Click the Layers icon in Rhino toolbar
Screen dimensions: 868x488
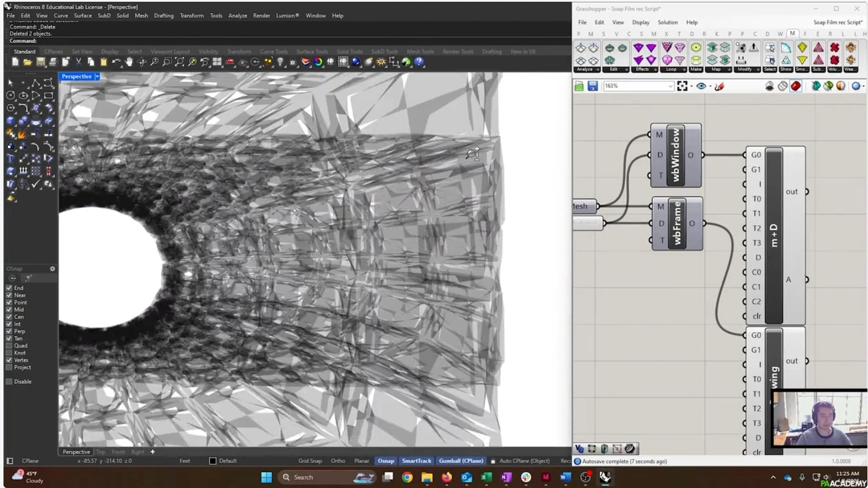(x=306, y=62)
